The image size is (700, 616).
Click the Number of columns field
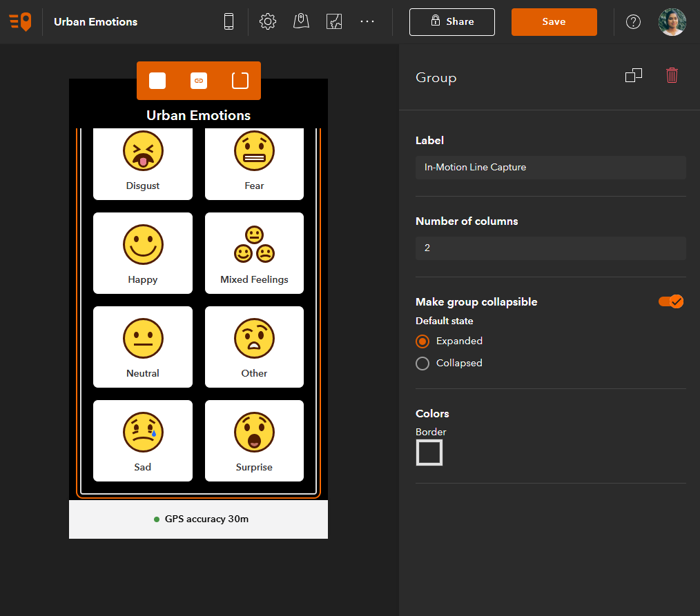550,248
